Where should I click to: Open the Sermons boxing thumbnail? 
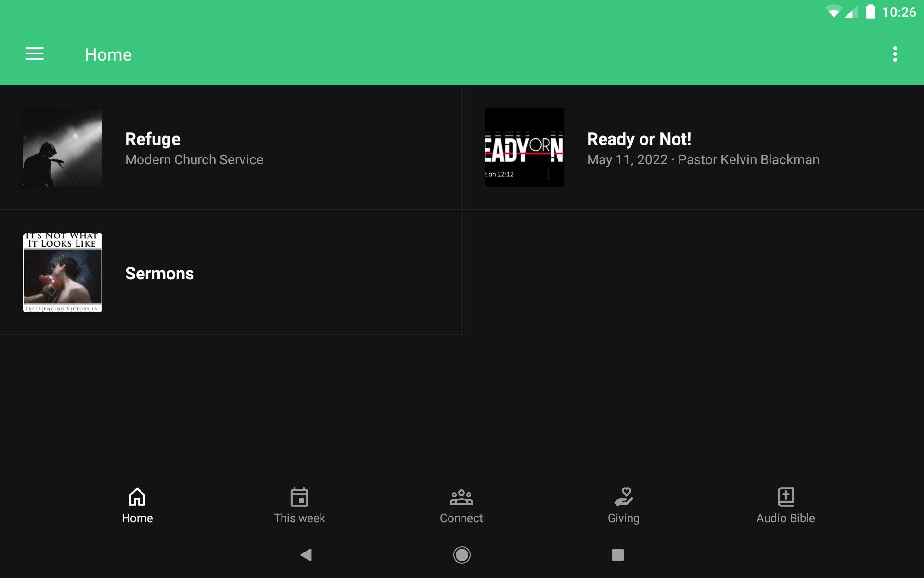click(x=63, y=273)
